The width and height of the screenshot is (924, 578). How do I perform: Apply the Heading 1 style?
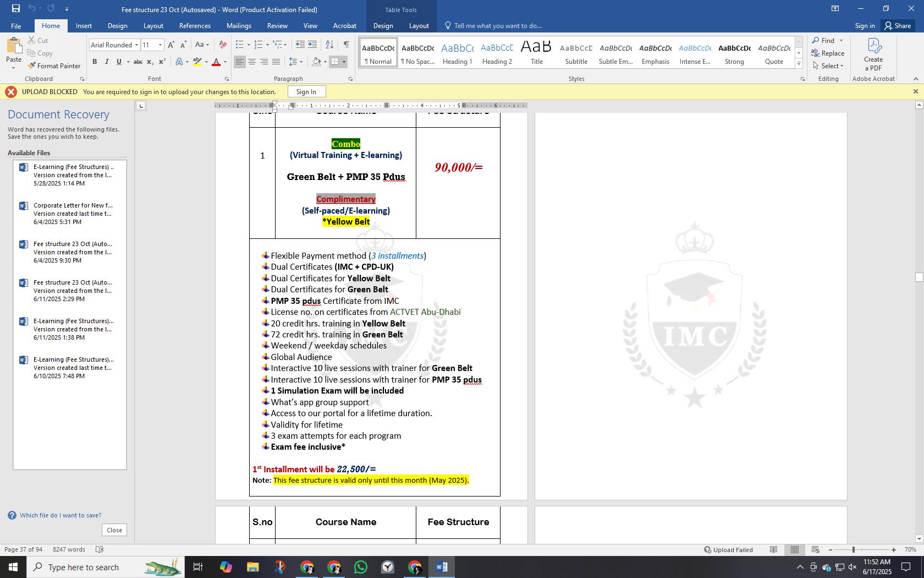tap(457, 53)
